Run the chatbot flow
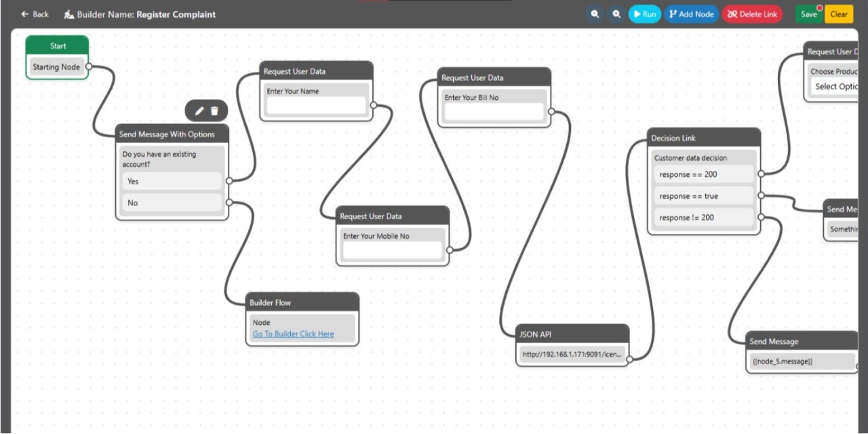Viewport: 868px width, 434px height. click(x=644, y=14)
